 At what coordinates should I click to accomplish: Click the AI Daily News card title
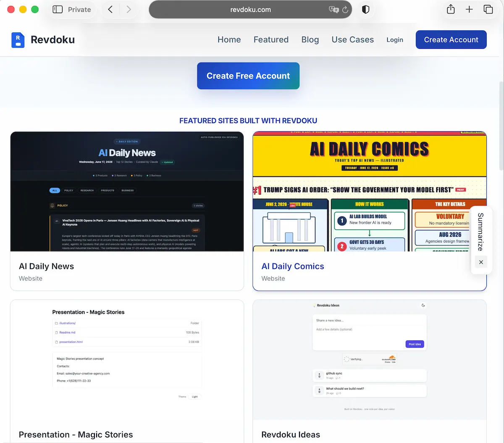46,266
